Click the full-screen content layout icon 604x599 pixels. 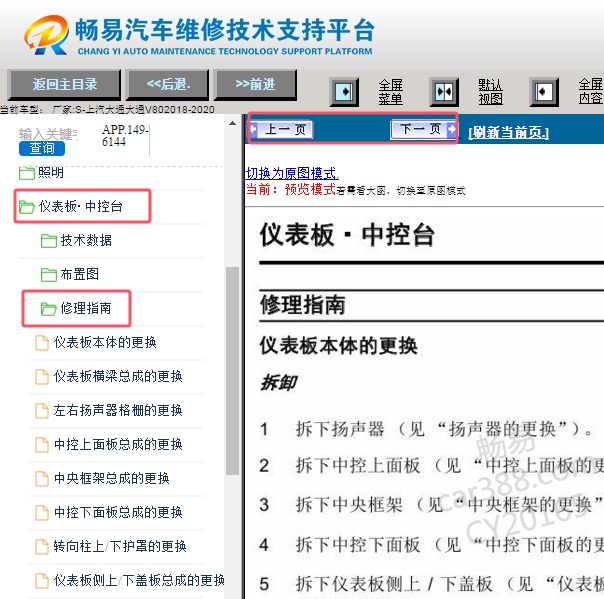544,92
